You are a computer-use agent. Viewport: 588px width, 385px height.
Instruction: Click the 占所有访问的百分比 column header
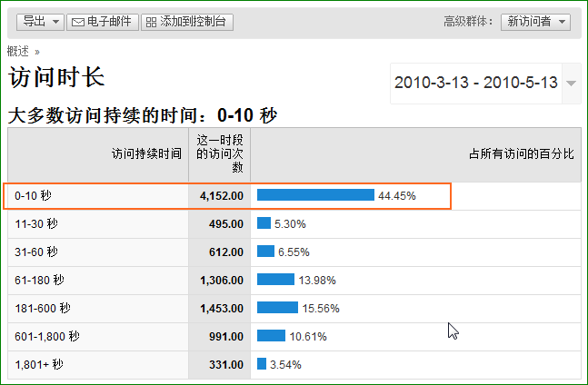pyautogui.click(x=521, y=154)
